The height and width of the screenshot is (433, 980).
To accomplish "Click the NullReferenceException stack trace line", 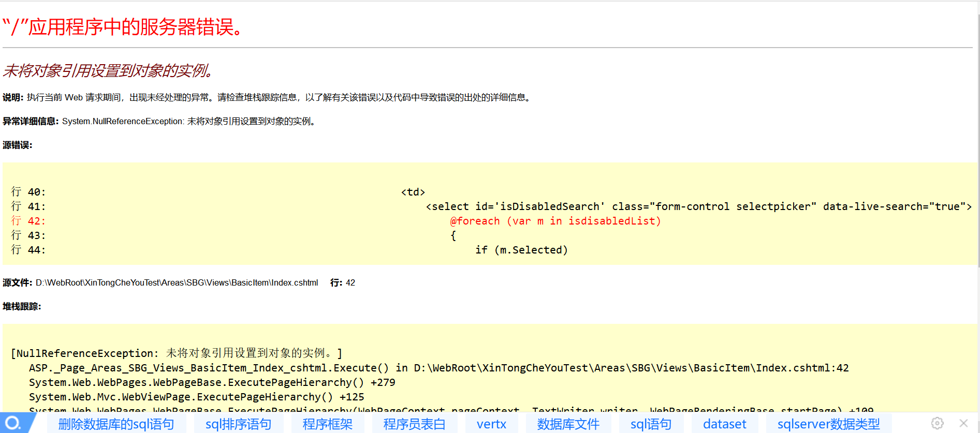I will click(x=177, y=353).
